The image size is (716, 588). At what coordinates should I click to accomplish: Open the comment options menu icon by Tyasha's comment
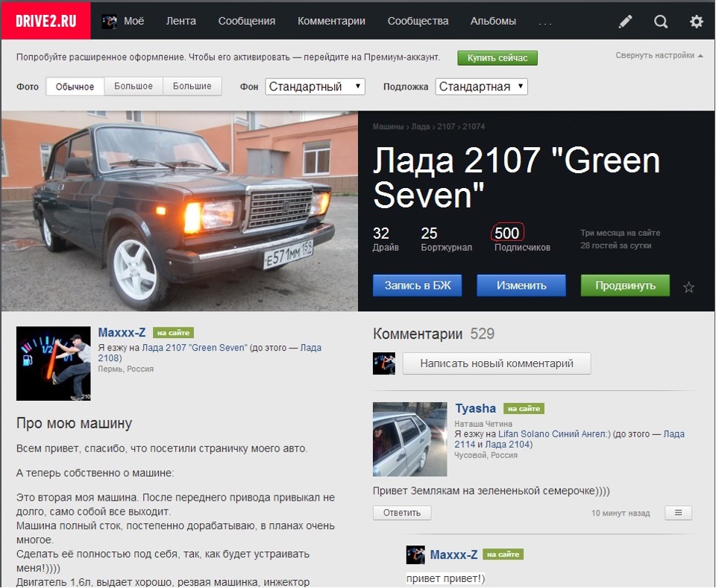point(678,513)
